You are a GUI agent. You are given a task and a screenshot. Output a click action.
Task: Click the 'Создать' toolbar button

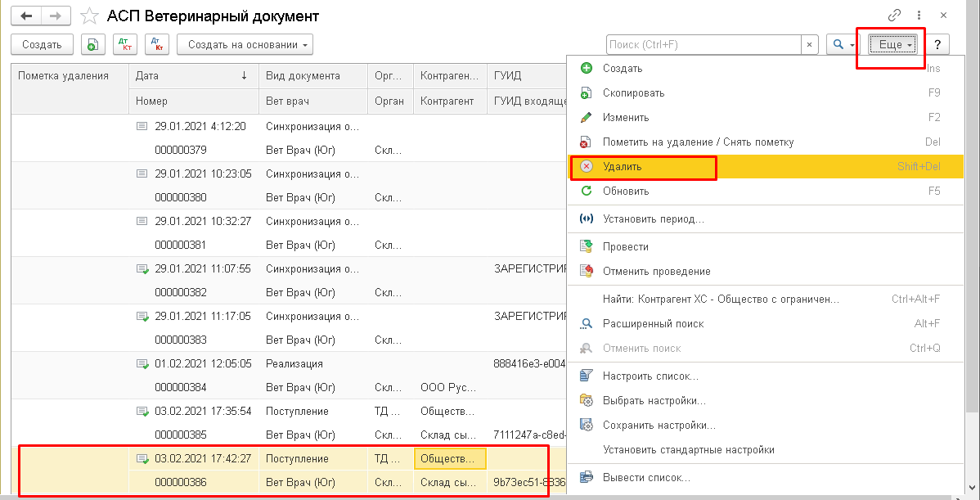click(x=42, y=44)
